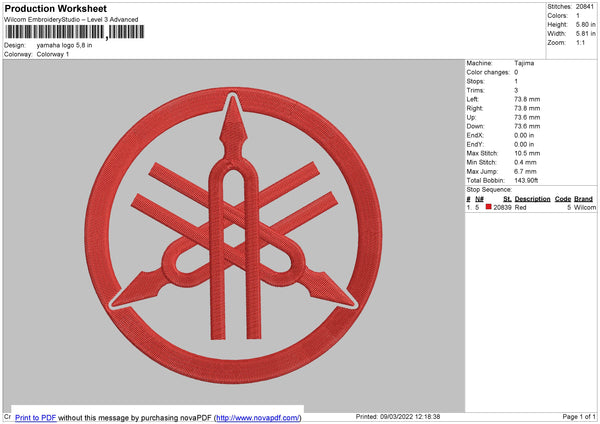The width and height of the screenshot is (600, 424).
Task: Click the printed timestamp 09/03/2022 12:18:38
Action: pyautogui.click(x=410, y=416)
